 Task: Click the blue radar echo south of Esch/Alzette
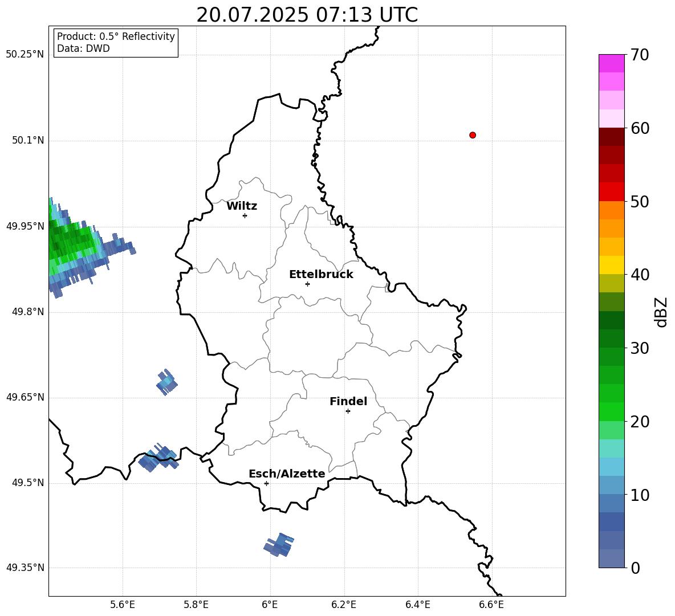(x=279, y=545)
